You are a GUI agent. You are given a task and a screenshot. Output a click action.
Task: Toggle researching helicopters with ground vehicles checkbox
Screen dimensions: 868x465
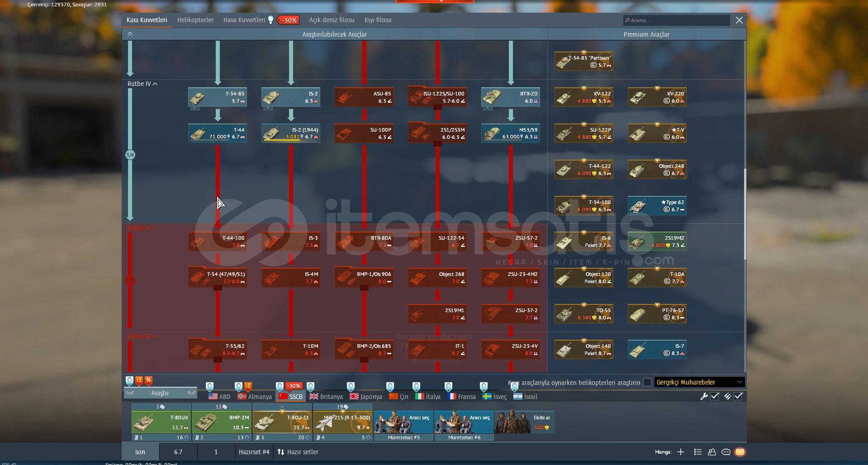coord(647,382)
